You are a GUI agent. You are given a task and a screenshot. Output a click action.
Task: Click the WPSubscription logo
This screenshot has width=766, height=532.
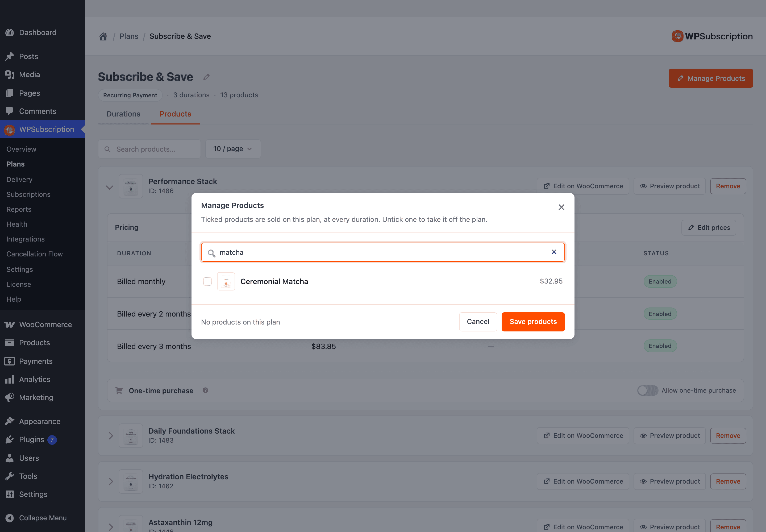(712, 36)
